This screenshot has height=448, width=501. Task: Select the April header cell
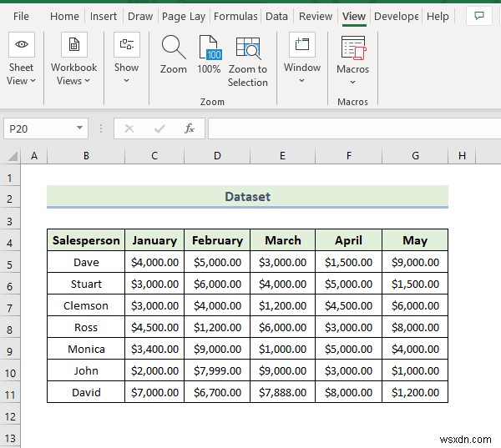(348, 240)
